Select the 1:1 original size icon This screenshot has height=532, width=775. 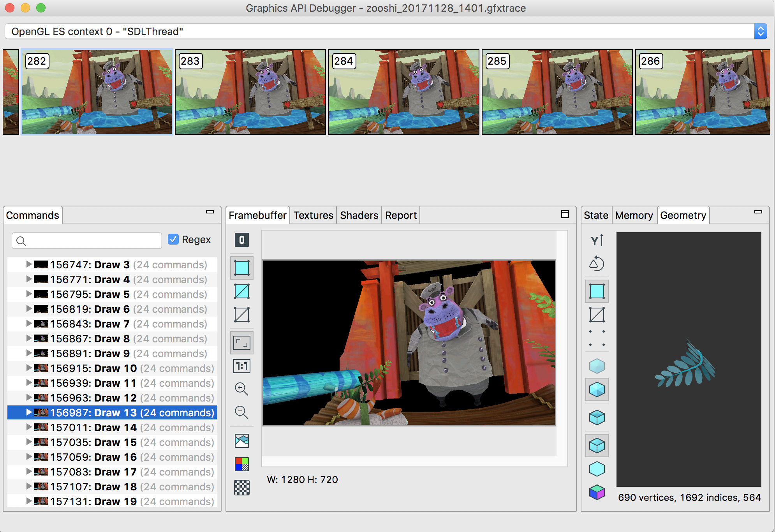(x=241, y=366)
